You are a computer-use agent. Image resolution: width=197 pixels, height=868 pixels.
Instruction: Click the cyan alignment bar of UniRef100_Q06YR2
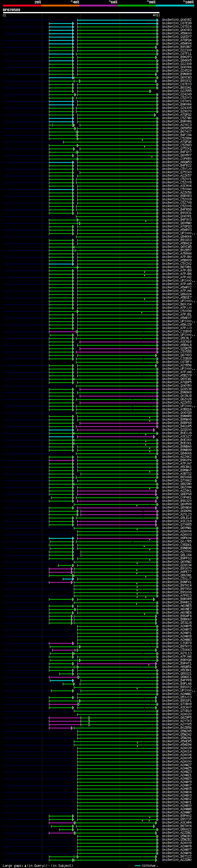click(118, 20)
